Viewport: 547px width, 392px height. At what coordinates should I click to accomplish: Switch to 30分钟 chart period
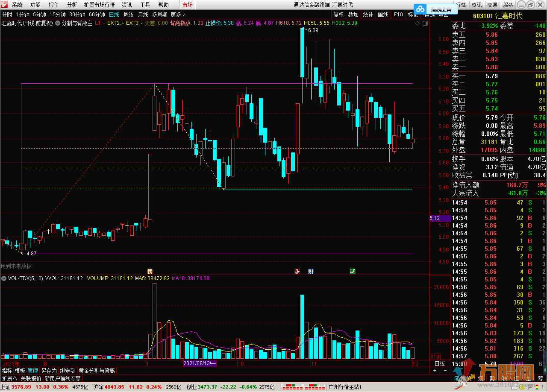(77, 15)
